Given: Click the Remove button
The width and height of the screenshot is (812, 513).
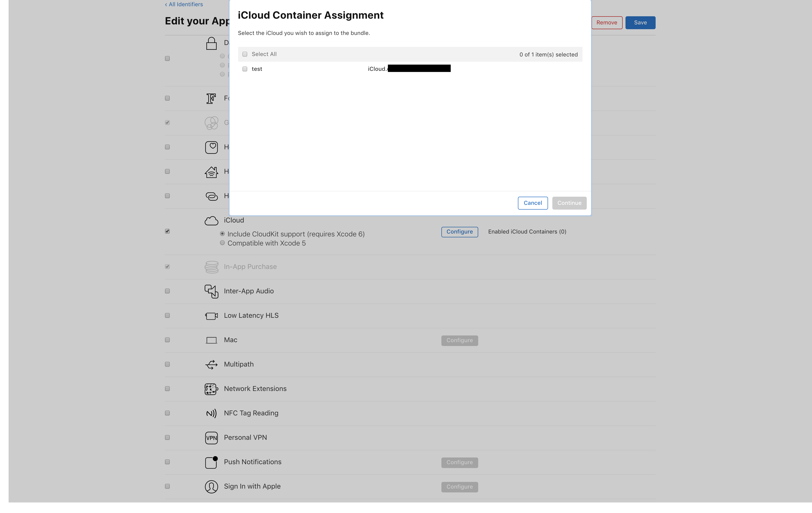Looking at the screenshot, I should point(607,23).
